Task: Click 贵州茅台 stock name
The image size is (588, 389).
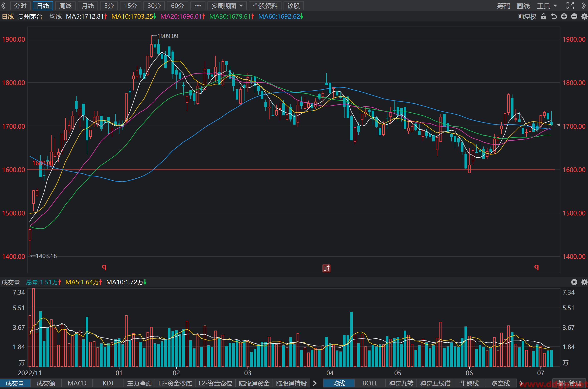Action: tap(30, 17)
